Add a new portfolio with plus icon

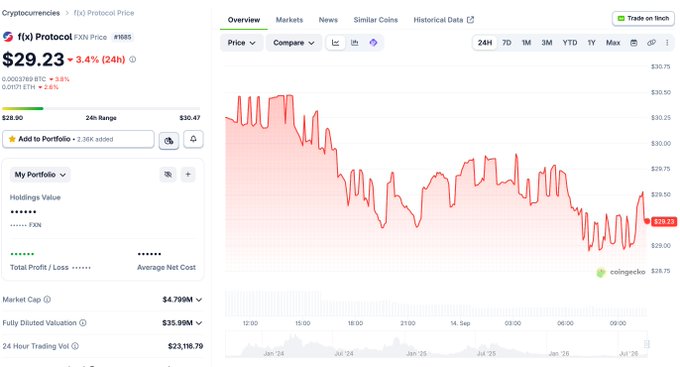click(x=188, y=174)
